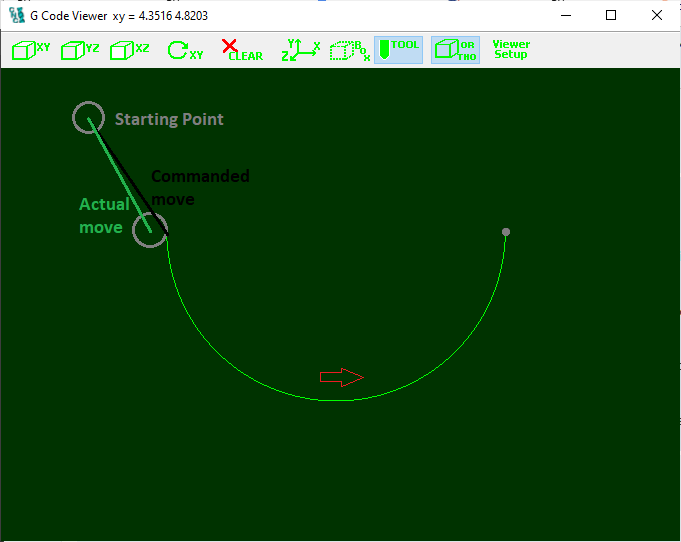The width and height of the screenshot is (681, 542).
Task: Click the red direction arrow
Action: coord(341,377)
